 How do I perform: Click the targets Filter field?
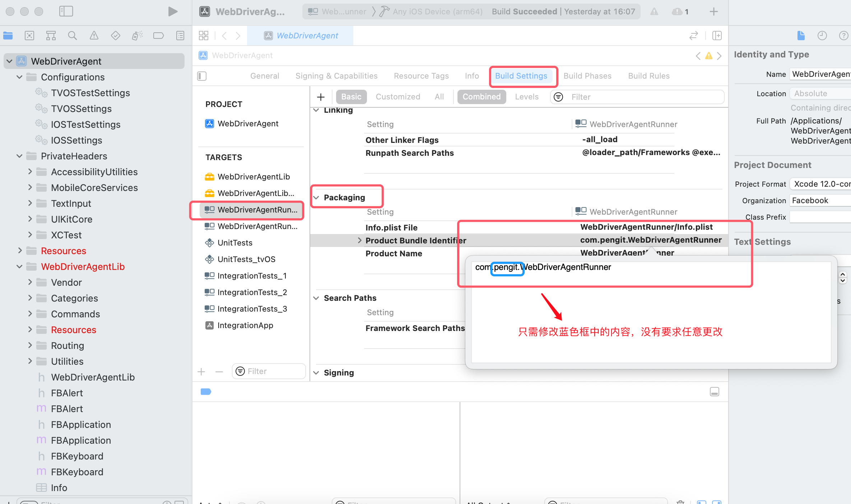pos(269,372)
